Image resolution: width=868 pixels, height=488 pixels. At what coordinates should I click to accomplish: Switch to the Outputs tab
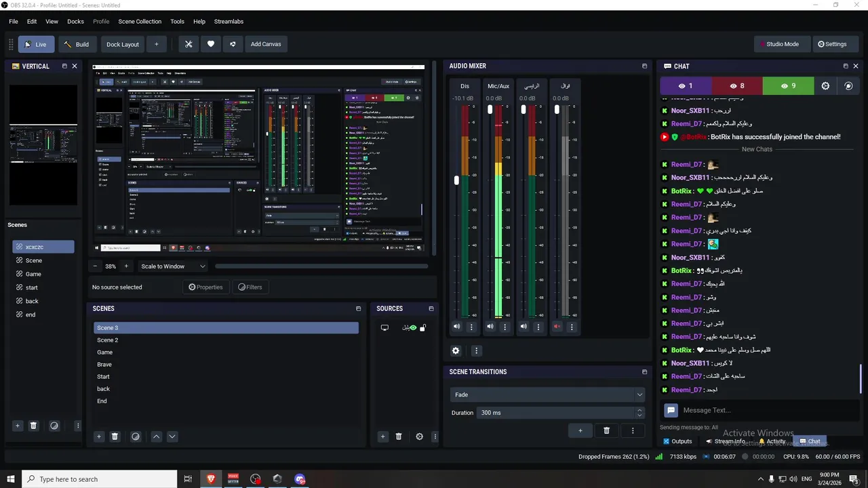(x=677, y=441)
